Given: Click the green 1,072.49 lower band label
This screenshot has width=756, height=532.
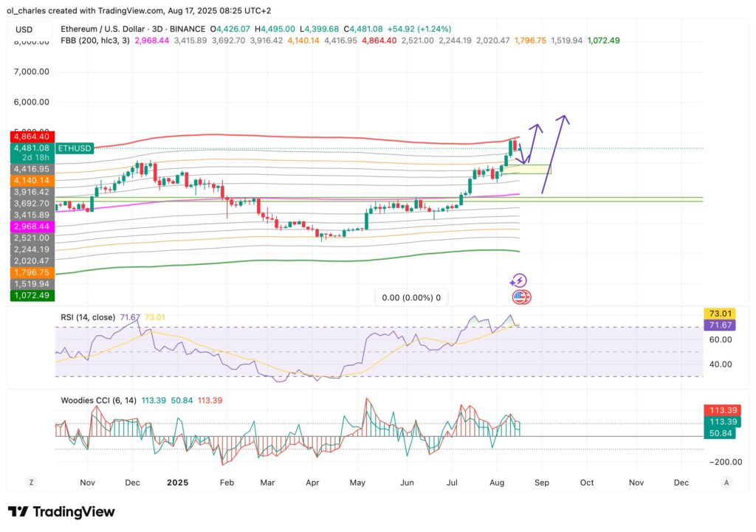Looking at the screenshot, I should 31,295.
